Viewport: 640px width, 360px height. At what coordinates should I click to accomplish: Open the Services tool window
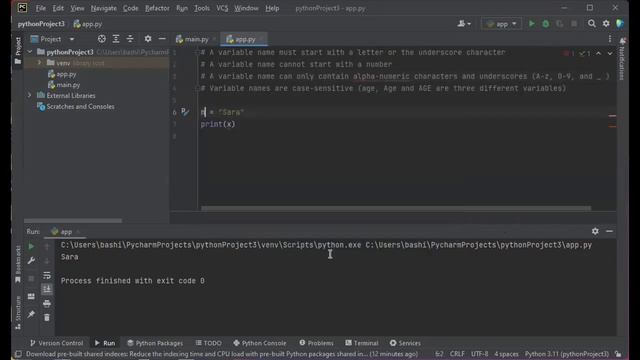click(405, 343)
